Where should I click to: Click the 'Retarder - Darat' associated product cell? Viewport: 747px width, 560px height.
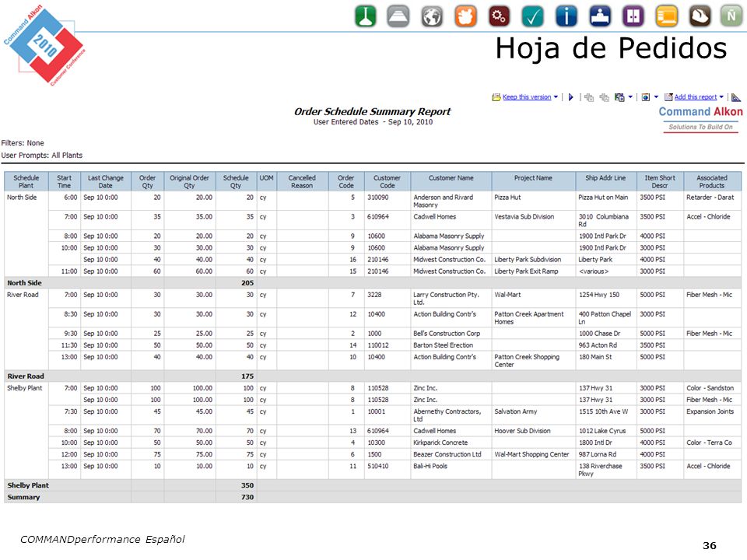712,201
